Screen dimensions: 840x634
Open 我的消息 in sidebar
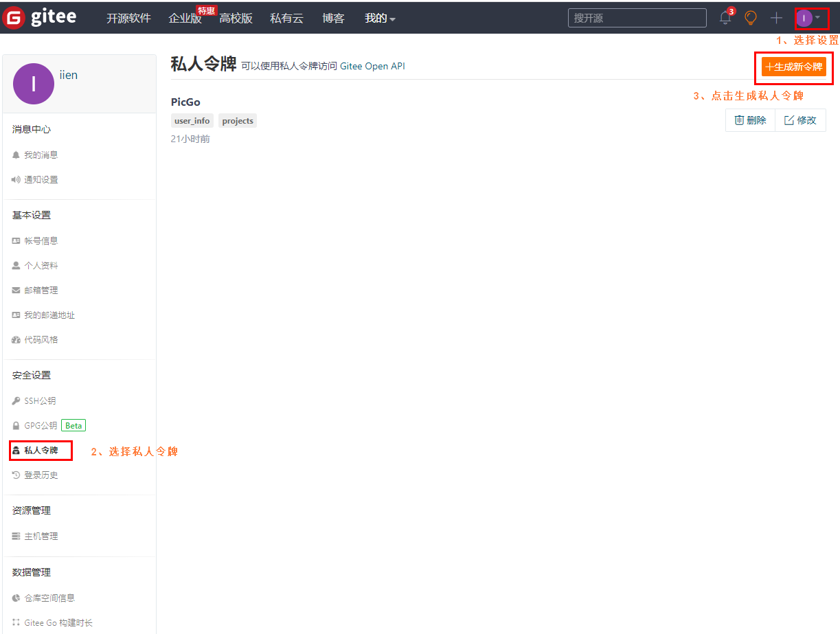(x=41, y=155)
